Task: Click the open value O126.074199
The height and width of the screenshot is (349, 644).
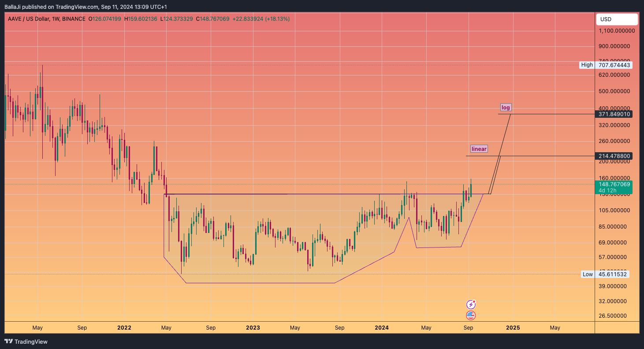Action: pyautogui.click(x=104, y=19)
